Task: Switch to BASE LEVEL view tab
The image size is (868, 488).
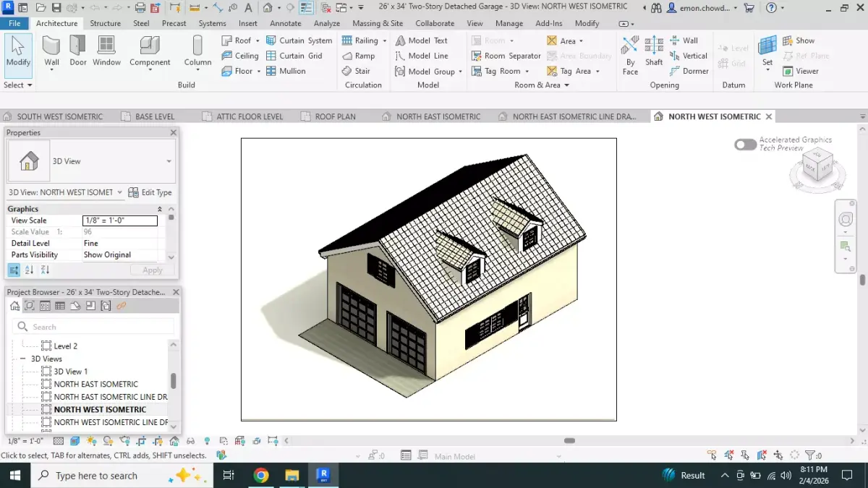Action: [155, 116]
